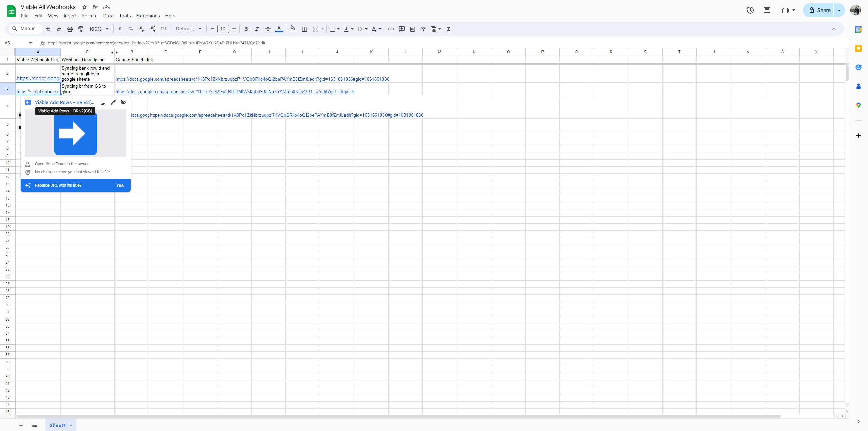Toggle strikethrough formatting

(268, 29)
